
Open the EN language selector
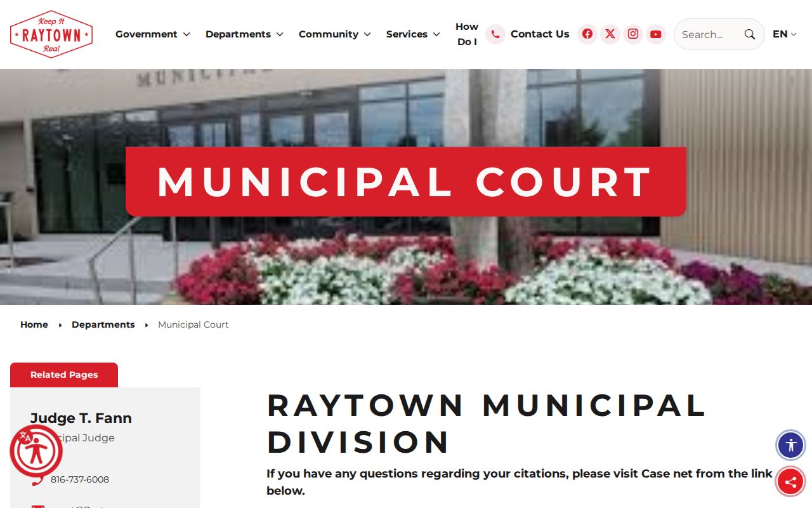785,34
